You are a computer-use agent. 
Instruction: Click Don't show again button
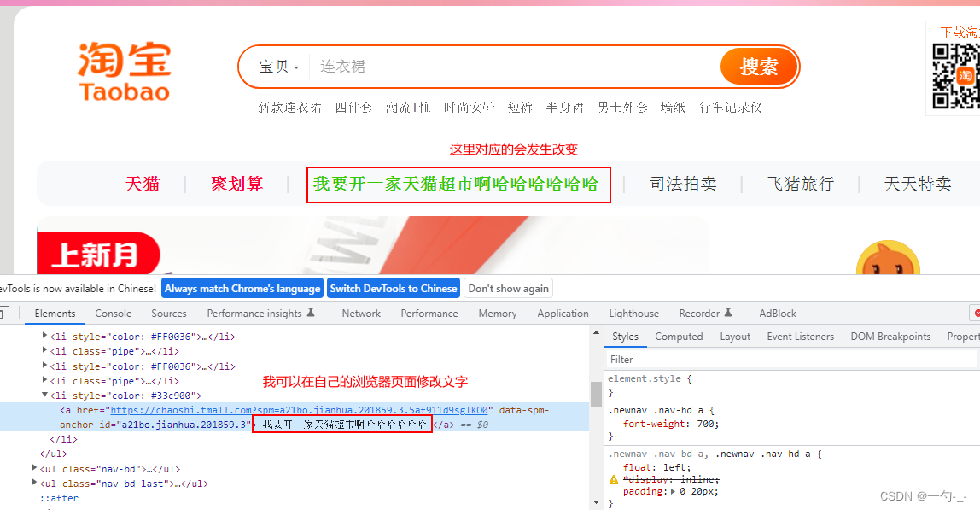(508, 289)
